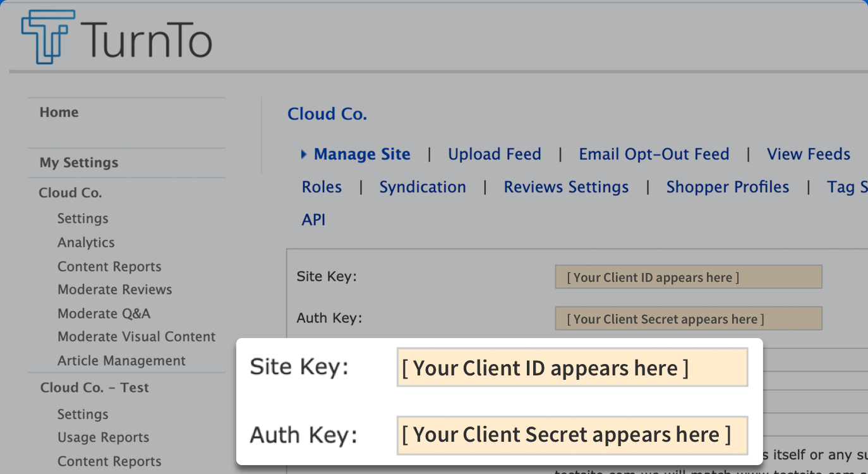Select Cloud Co. - Test sidebar heading

pyautogui.click(x=95, y=387)
